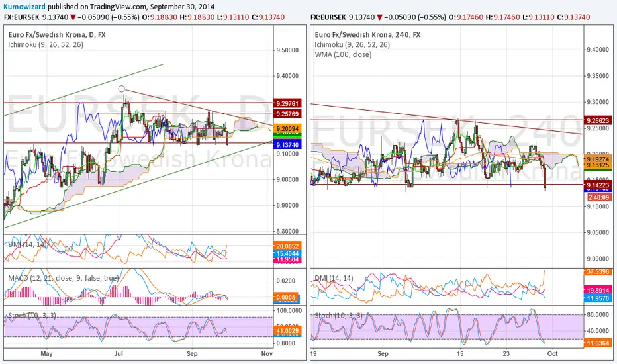
Task: Click the 9.20094 orange price label
Action: tap(287, 128)
